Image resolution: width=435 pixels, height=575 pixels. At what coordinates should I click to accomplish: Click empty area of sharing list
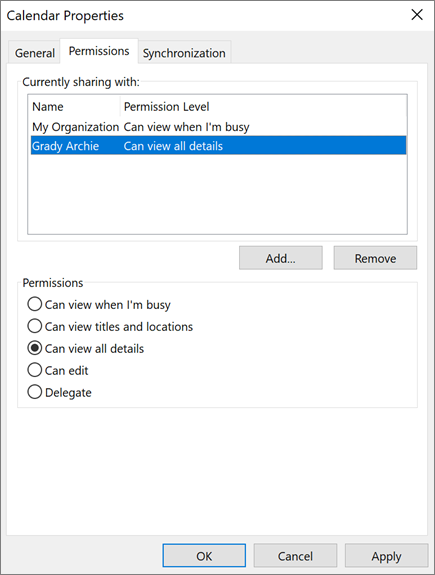(x=217, y=194)
